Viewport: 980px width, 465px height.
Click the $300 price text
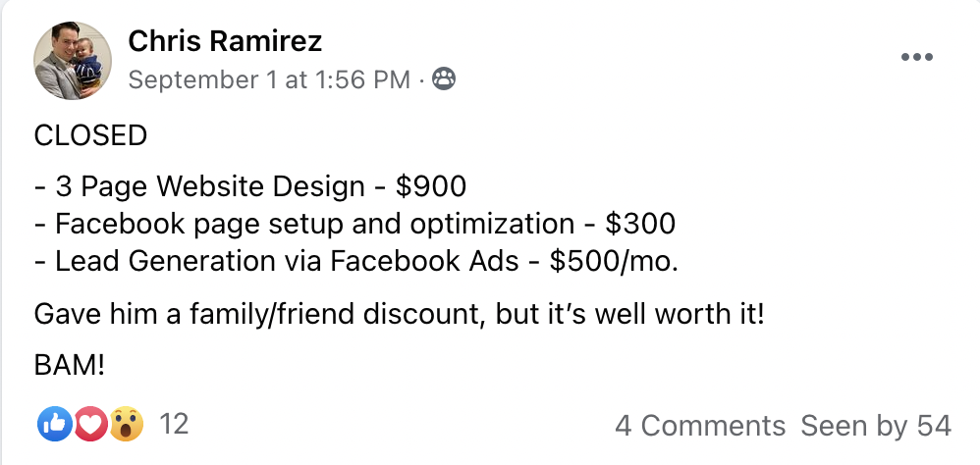[640, 224]
